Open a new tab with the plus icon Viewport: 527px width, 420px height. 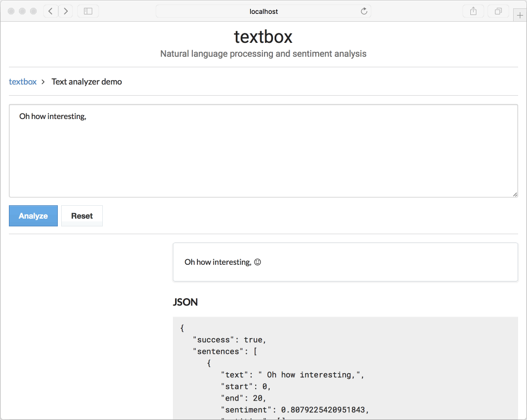click(520, 14)
